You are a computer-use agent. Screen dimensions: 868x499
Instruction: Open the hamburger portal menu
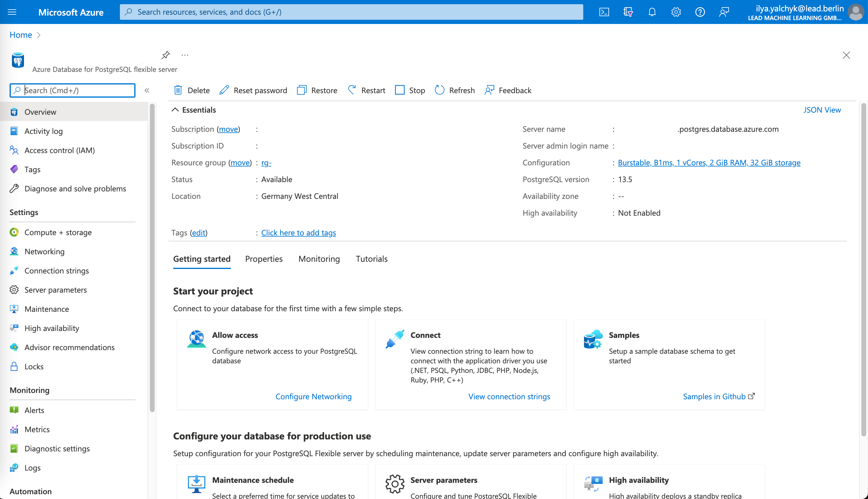tap(12, 12)
